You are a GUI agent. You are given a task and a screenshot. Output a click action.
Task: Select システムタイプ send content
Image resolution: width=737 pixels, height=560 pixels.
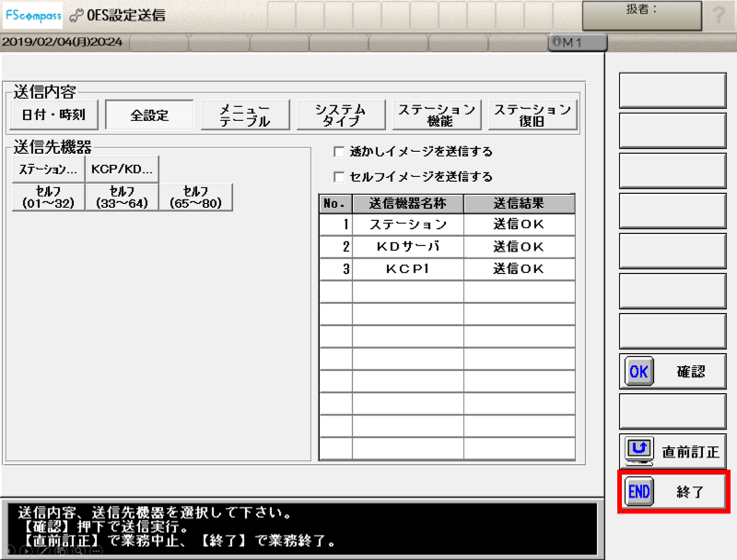340,114
